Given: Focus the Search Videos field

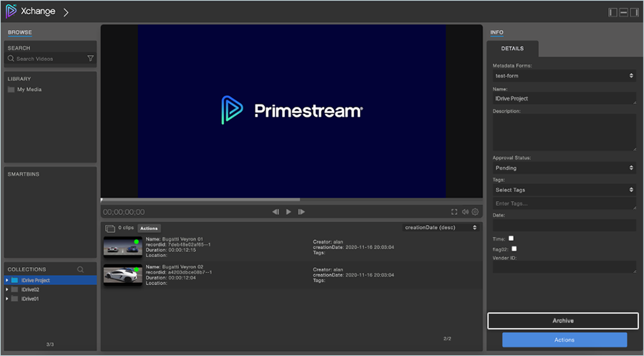Looking at the screenshot, I should tap(50, 59).
